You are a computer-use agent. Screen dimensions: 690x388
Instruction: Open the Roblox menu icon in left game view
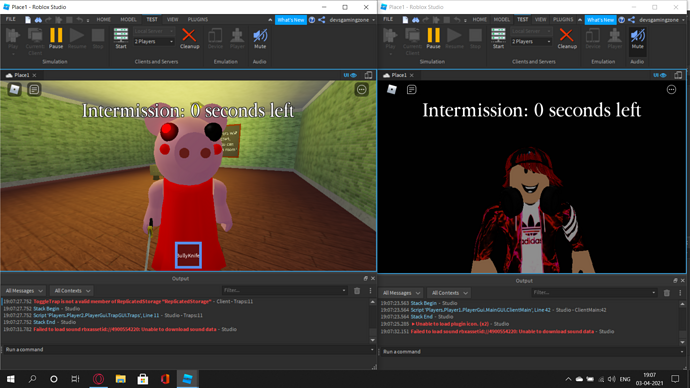tap(15, 89)
